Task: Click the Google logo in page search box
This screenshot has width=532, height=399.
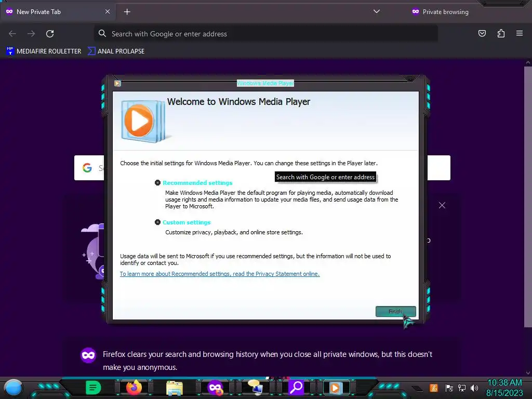Action: click(x=87, y=168)
